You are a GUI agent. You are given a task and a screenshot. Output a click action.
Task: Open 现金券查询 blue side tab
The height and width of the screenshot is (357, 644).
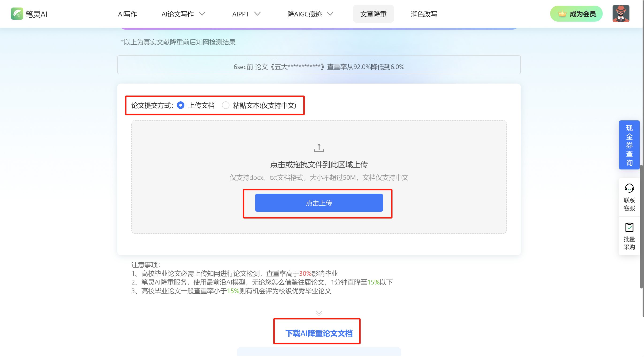coord(629,145)
